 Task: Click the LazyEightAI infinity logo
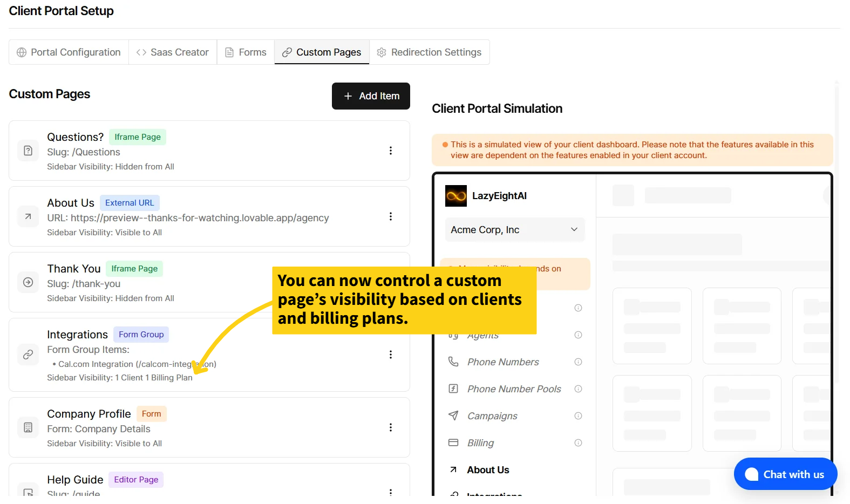pyautogui.click(x=456, y=196)
